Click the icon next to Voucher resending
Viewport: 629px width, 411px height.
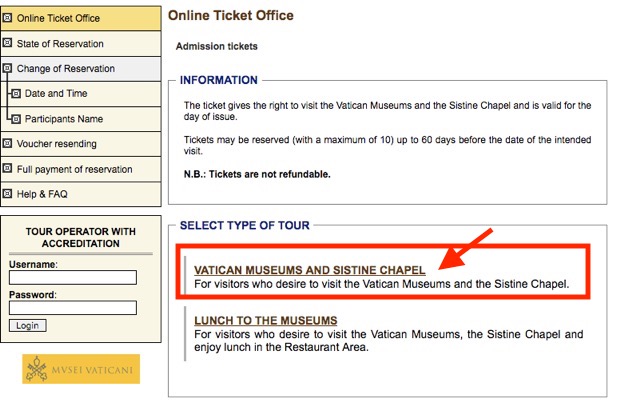7,143
